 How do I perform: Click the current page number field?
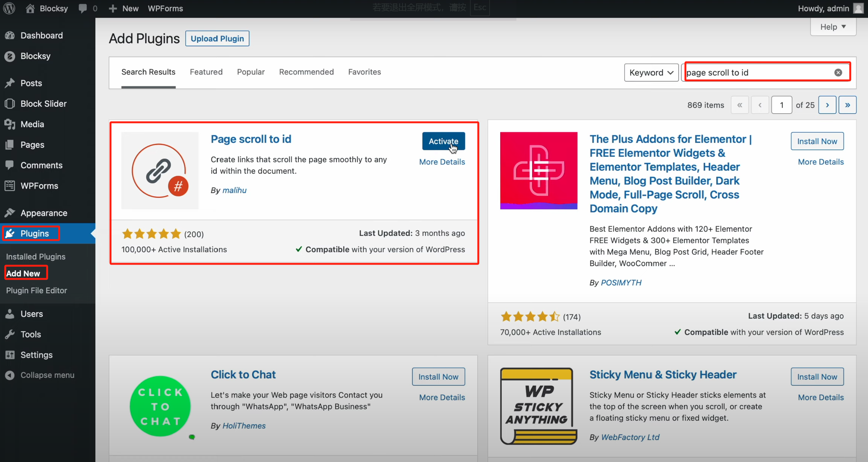pos(781,105)
